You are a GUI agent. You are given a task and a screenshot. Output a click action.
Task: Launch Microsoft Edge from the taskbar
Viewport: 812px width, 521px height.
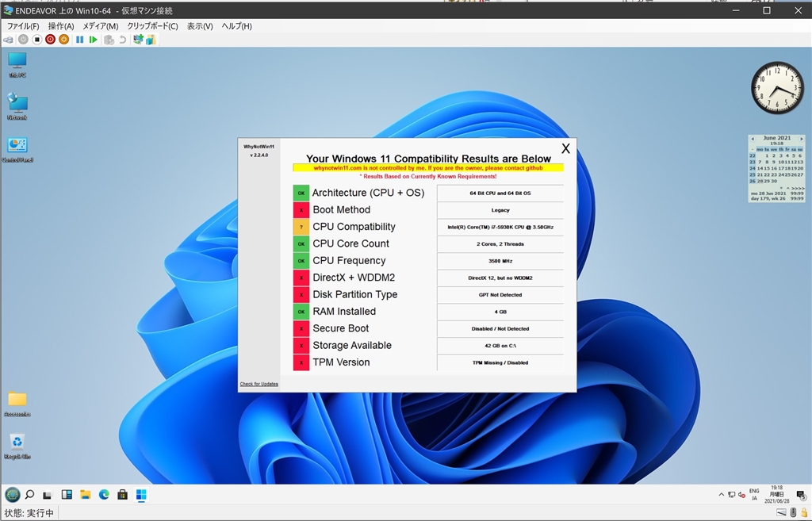[x=104, y=495]
